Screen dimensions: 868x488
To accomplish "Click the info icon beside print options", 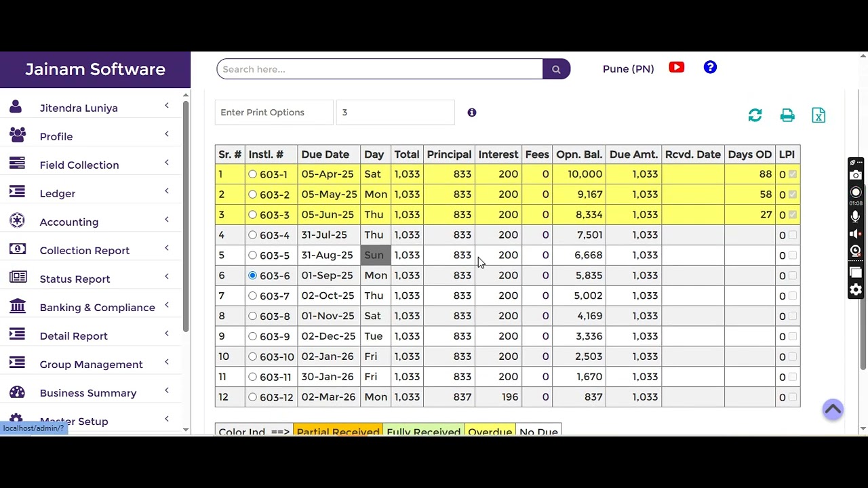I will (472, 113).
